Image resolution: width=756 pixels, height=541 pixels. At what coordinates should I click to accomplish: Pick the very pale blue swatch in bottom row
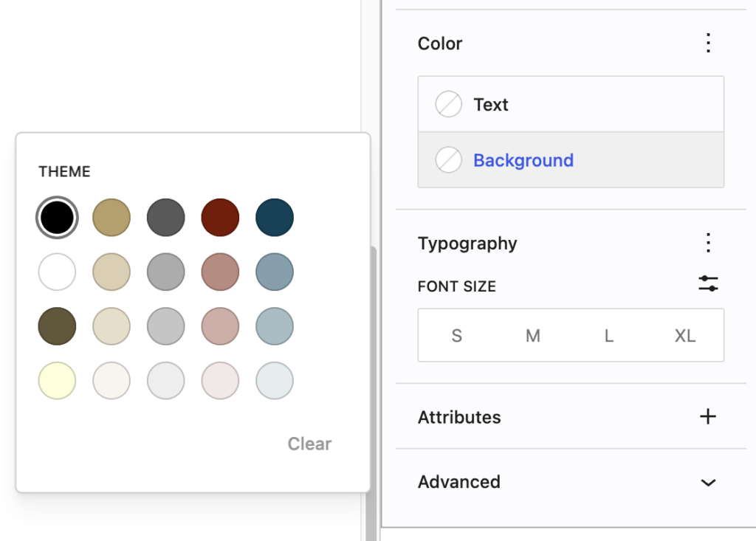tap(275, 380)
